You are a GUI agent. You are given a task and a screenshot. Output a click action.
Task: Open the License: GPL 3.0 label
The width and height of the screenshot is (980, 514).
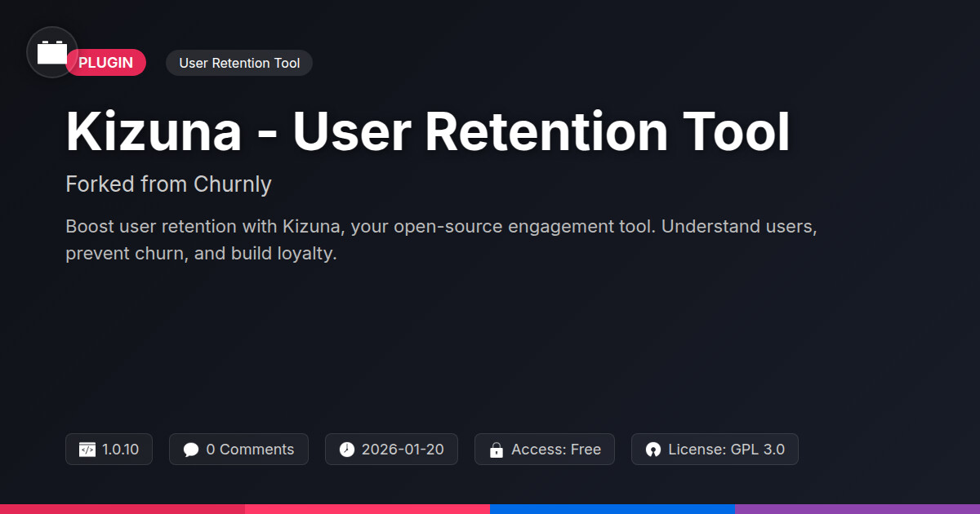coord(726,450)
